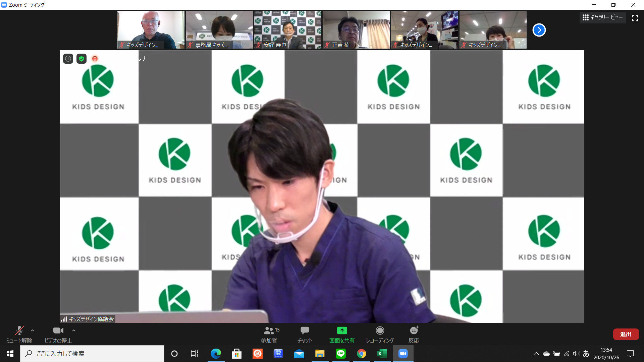Select 安好 寿也 video thumbnail

click(288, 30)
